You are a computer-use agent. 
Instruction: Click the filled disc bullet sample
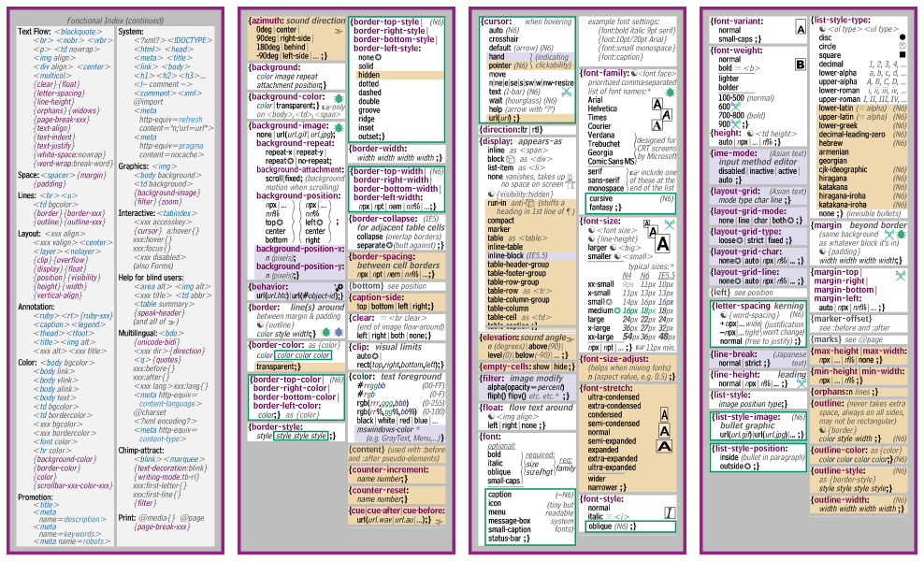point(902,37)
